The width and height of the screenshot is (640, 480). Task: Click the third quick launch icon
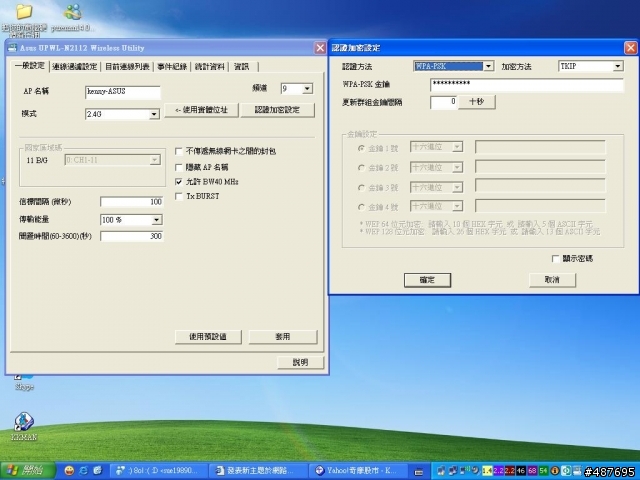pyautogui.click(x=97, y=471)
